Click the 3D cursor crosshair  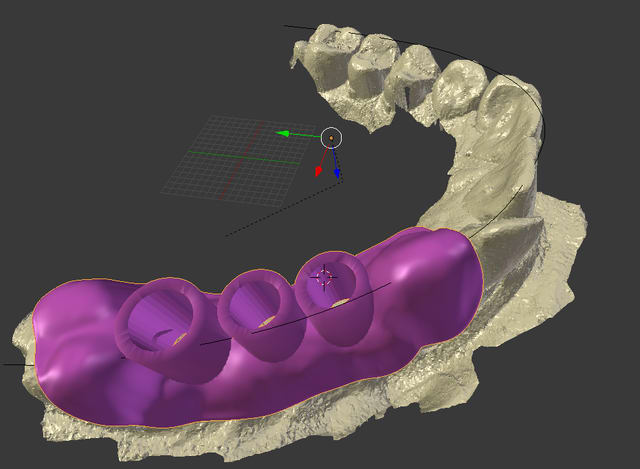pos(323,277)
